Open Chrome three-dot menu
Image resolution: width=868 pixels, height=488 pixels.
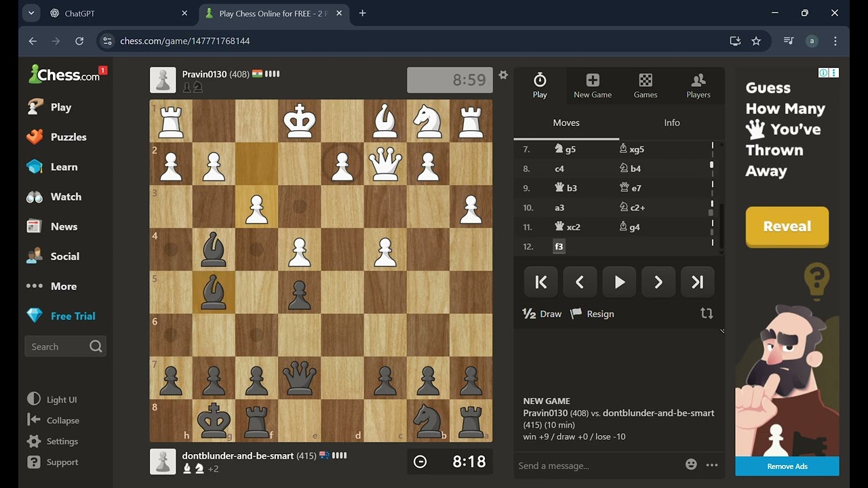click(835, 41)
